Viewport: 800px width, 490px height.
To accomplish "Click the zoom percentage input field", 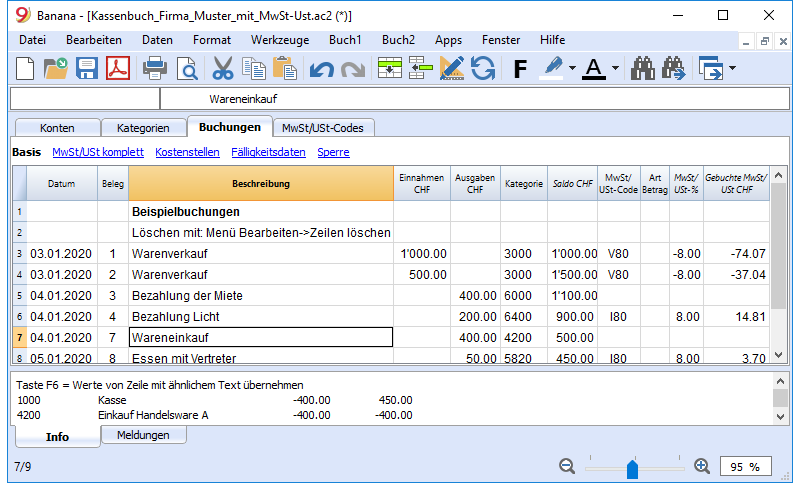I will (745, 467).
